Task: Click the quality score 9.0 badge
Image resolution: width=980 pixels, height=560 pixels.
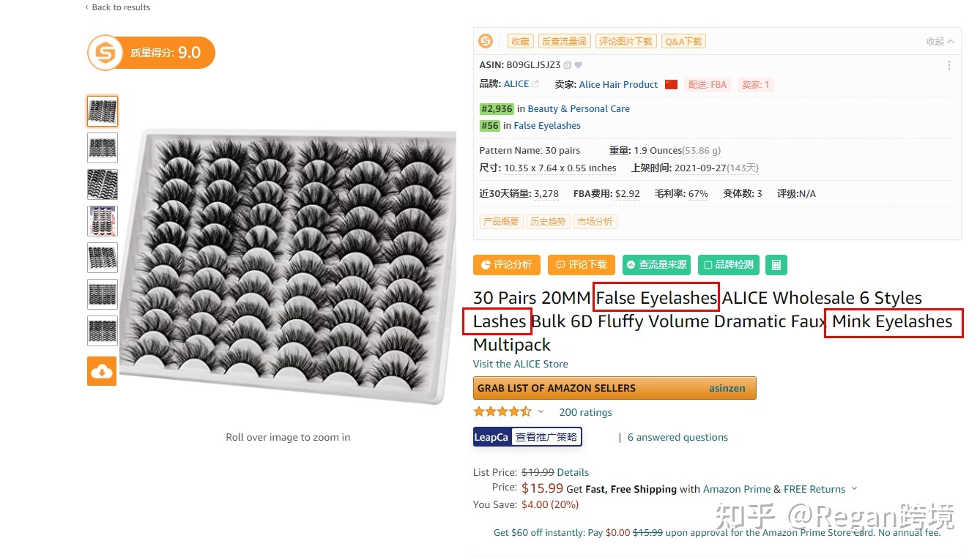Action: coord(151,53)
